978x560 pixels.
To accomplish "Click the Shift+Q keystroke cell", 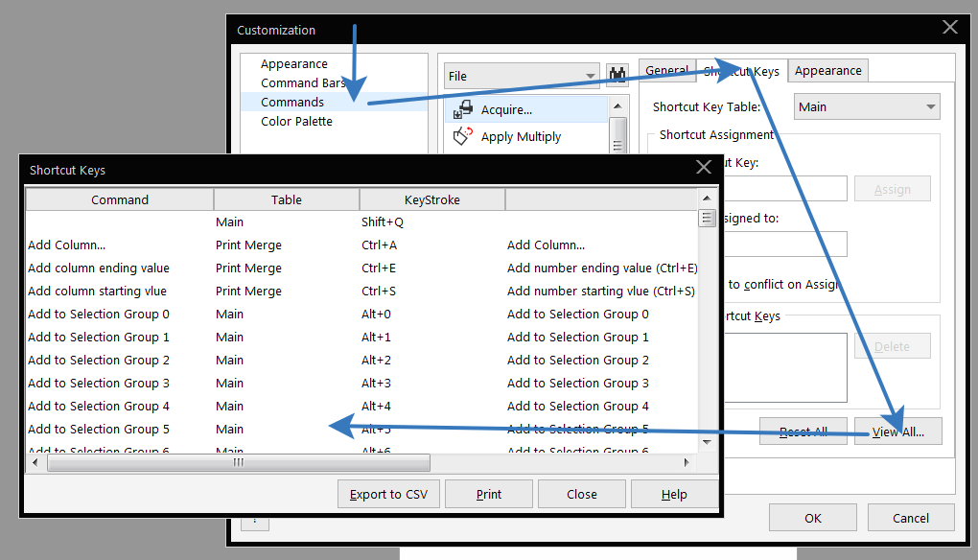I will 383,222.
